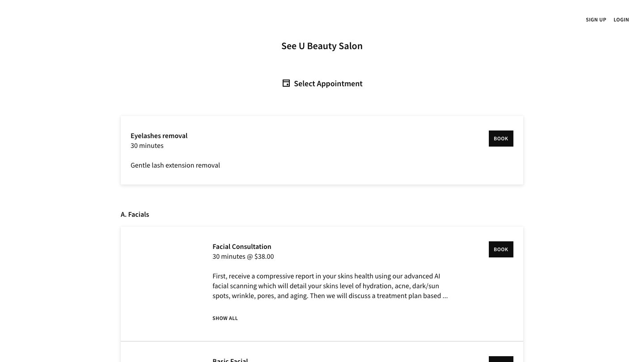Expand description with SHOW ALL
Viewport: 644px width, 362px height.
225,318
